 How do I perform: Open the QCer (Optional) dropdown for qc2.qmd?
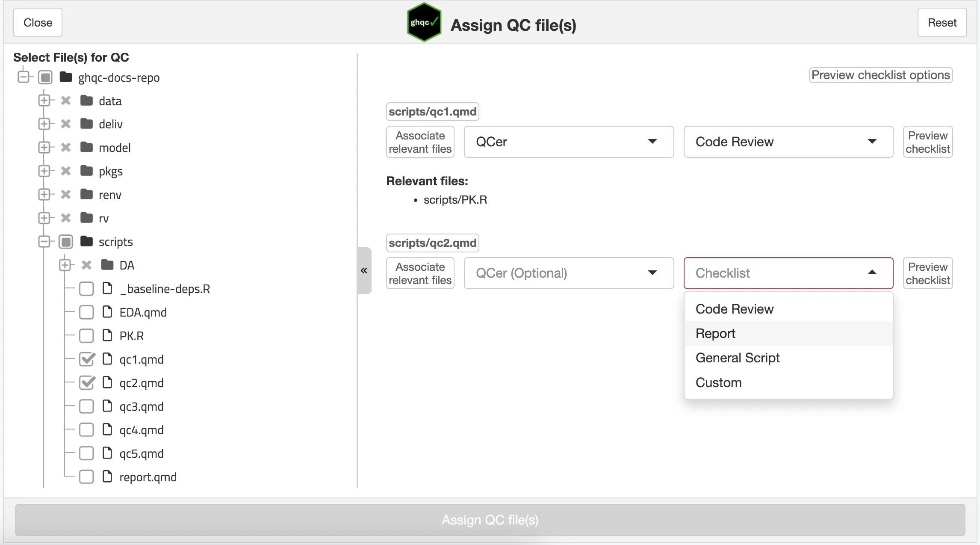[x=569, y=273]
